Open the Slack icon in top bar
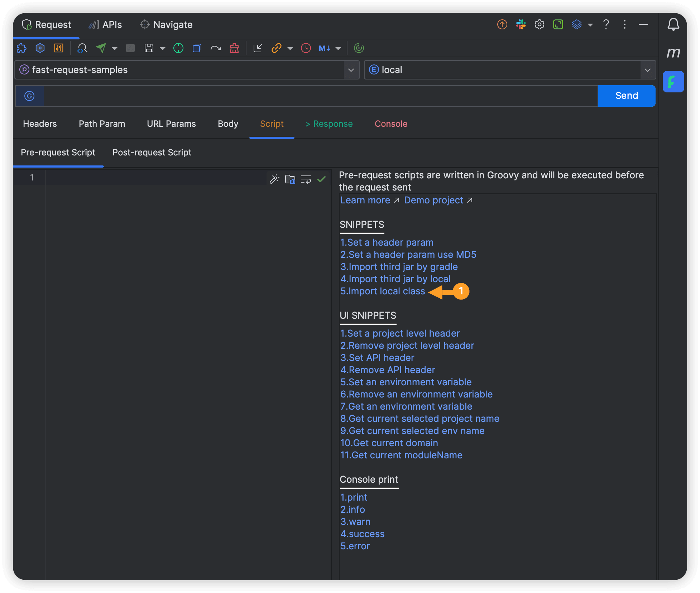Screen dimensions: 700x593 pyautogui.click(x=521, y=24)
